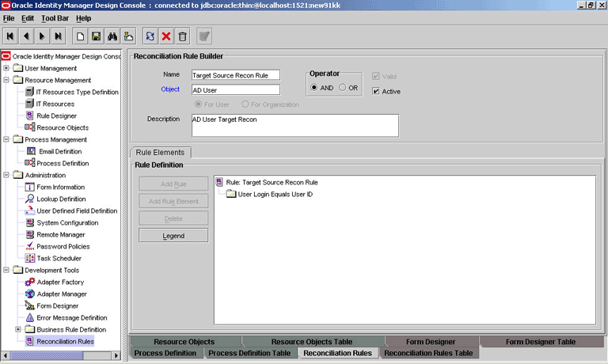Switch to the Resource Objects tab
The height and width of the screenshot is (364, 608).
point(184,342)
